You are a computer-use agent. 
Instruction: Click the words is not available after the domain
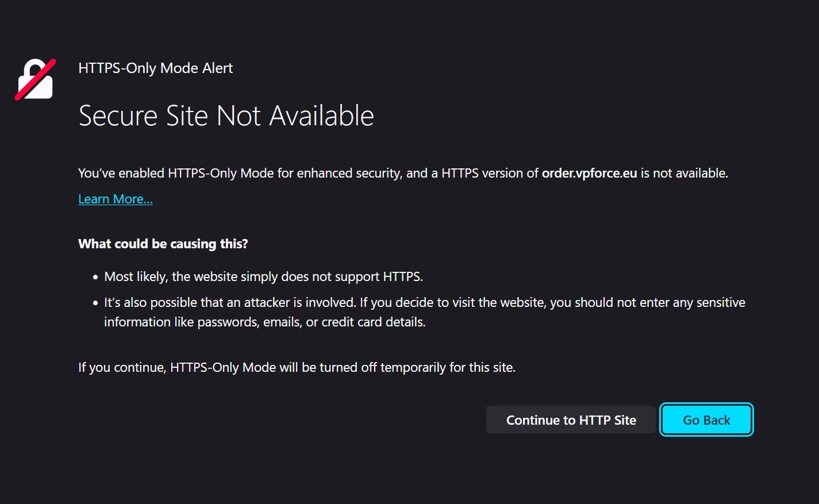click(x=684, y=173)
